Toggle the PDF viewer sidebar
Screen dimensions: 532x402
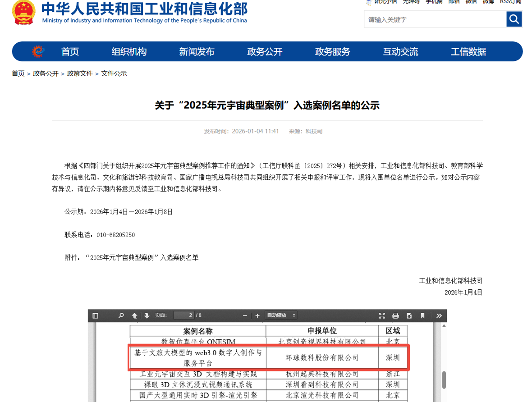coord(95,315)
